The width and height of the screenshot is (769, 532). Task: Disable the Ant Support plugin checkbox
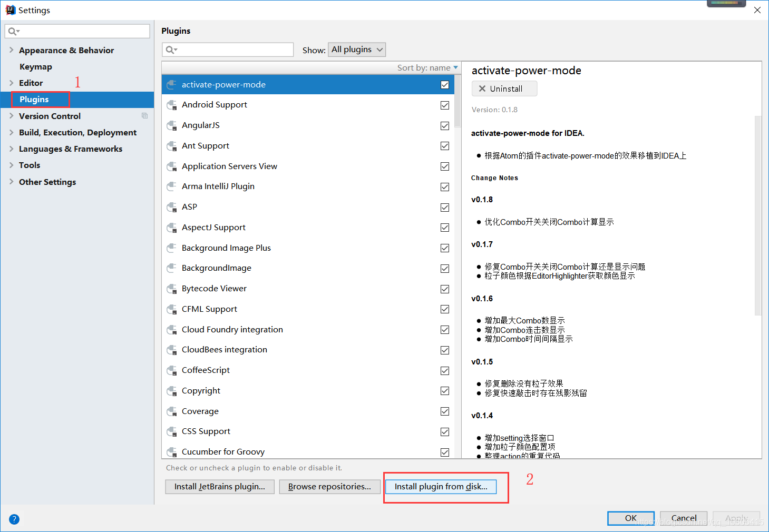[445, 146]
